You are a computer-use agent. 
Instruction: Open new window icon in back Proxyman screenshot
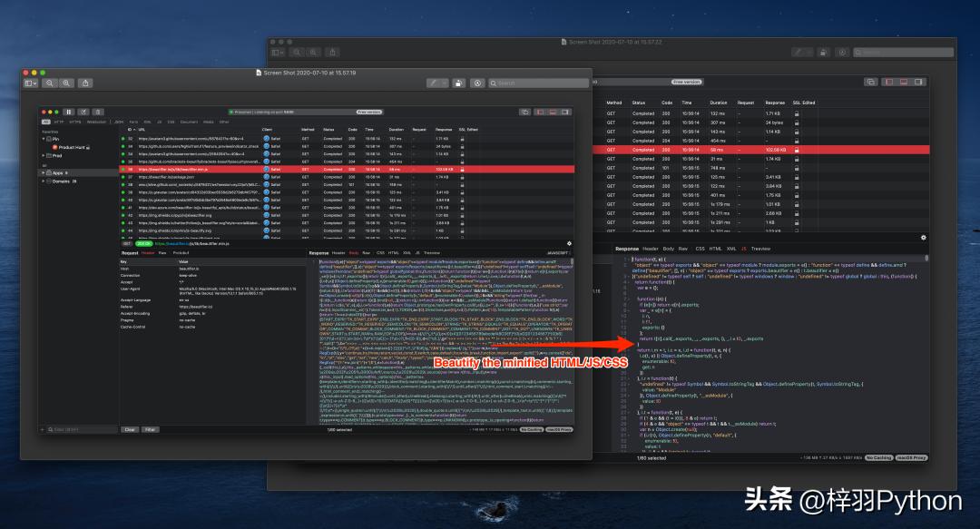[870, 82]
